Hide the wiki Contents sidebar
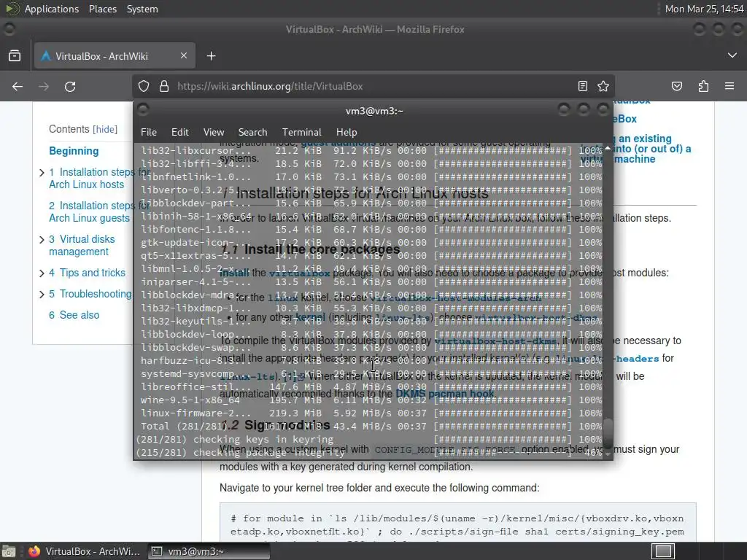The width and height of the screenshot is (747, 560). click(105, 130)
